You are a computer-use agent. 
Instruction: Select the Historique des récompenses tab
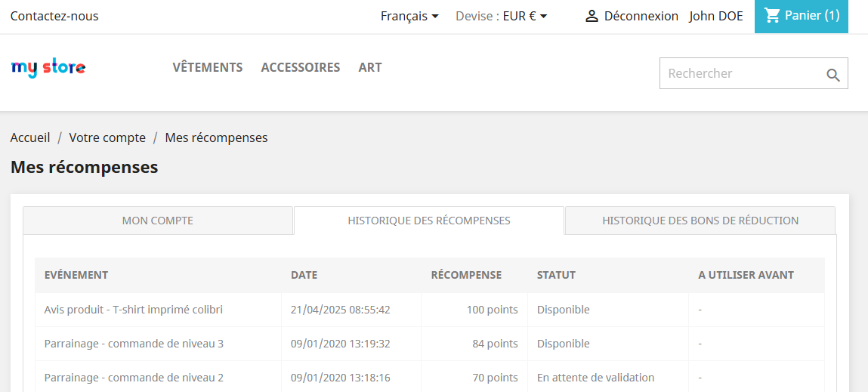pos(429,221)
